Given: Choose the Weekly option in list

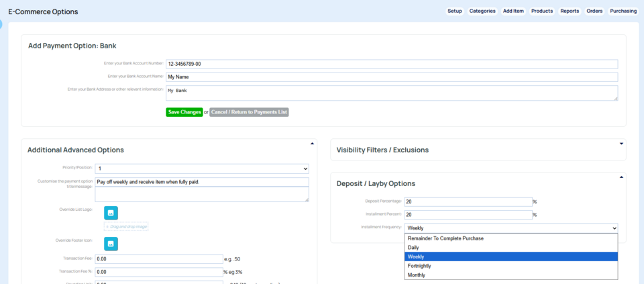Looking at the screenshot, I should (x=511, y=257).
